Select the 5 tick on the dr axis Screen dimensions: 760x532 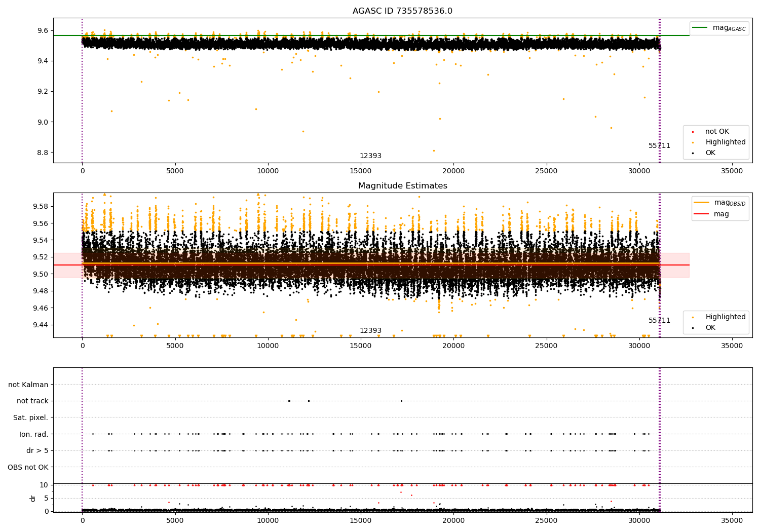point(46,498)
